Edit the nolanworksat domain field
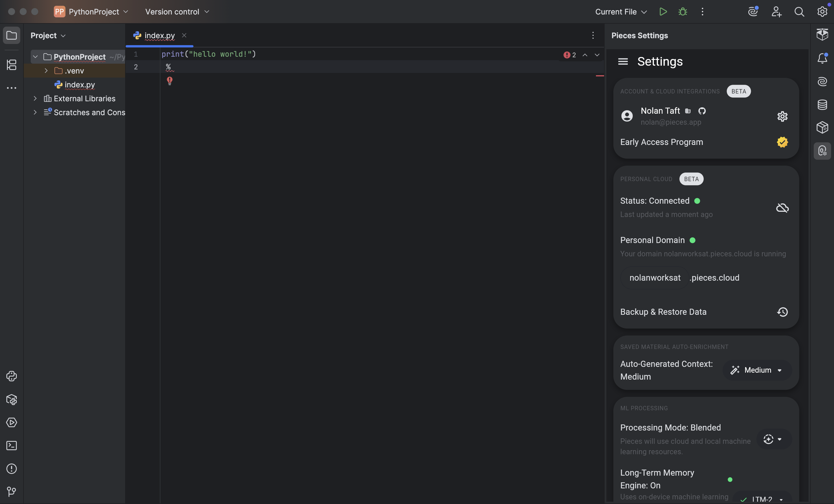This screenshot has height=504, width=834. [655, 278]
